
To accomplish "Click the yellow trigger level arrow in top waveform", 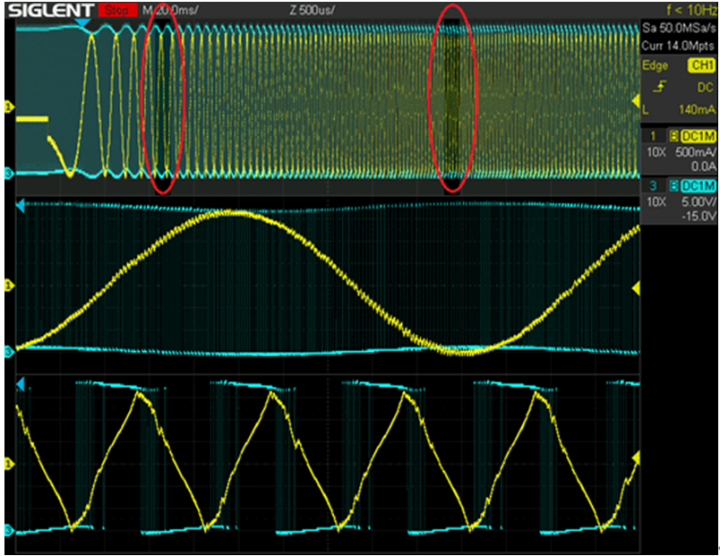I will tap(634, 100).
